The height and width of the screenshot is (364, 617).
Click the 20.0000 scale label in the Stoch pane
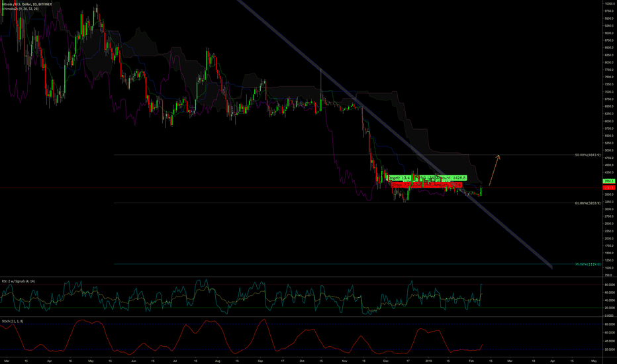point(610,349)
